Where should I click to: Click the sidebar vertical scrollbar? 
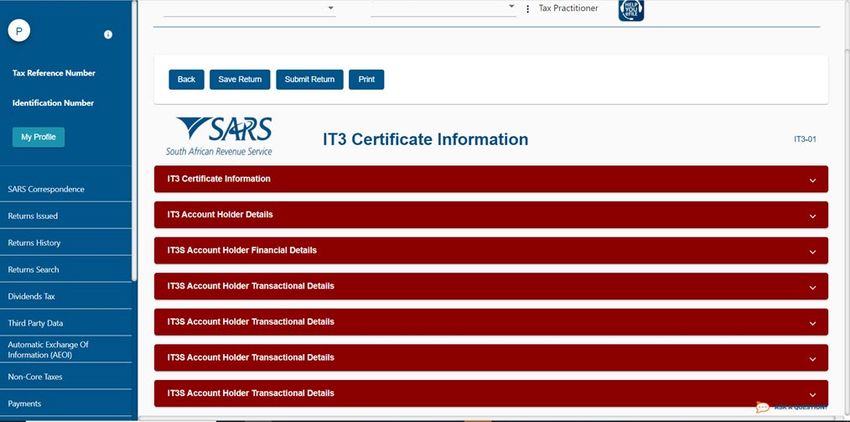coord(134,141)
